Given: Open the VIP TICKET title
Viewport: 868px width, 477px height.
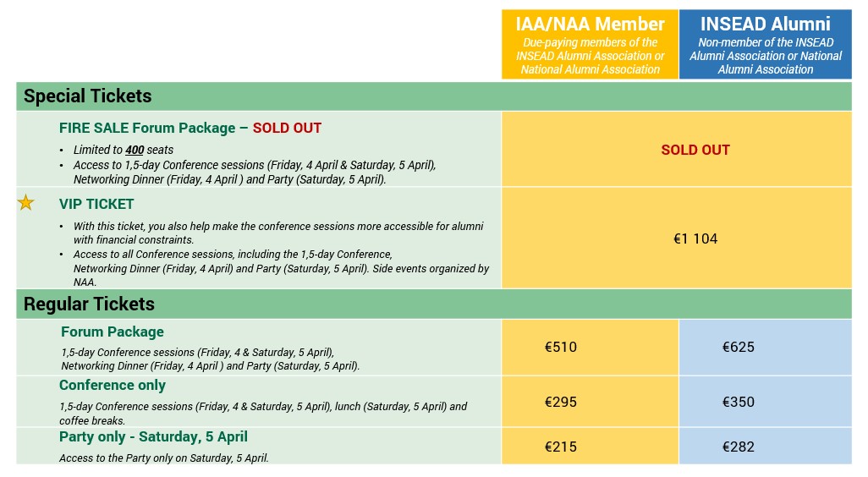Looking at the screenshot, I should click(96, 204).
